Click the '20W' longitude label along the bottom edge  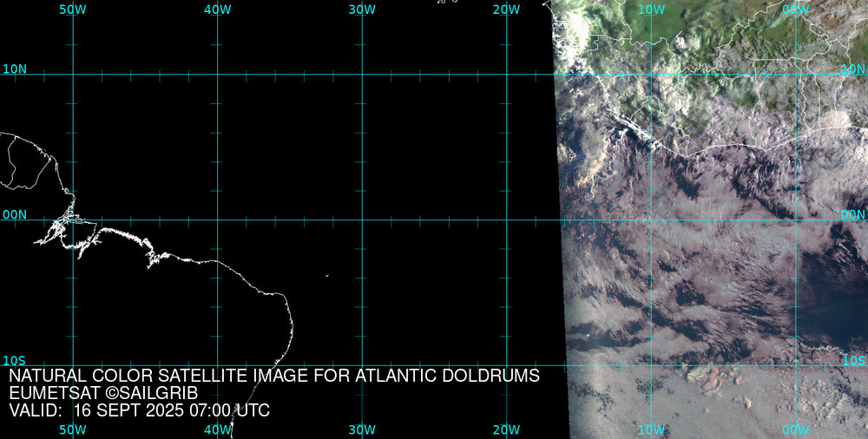pyautogui.click(x=507, y=429)
